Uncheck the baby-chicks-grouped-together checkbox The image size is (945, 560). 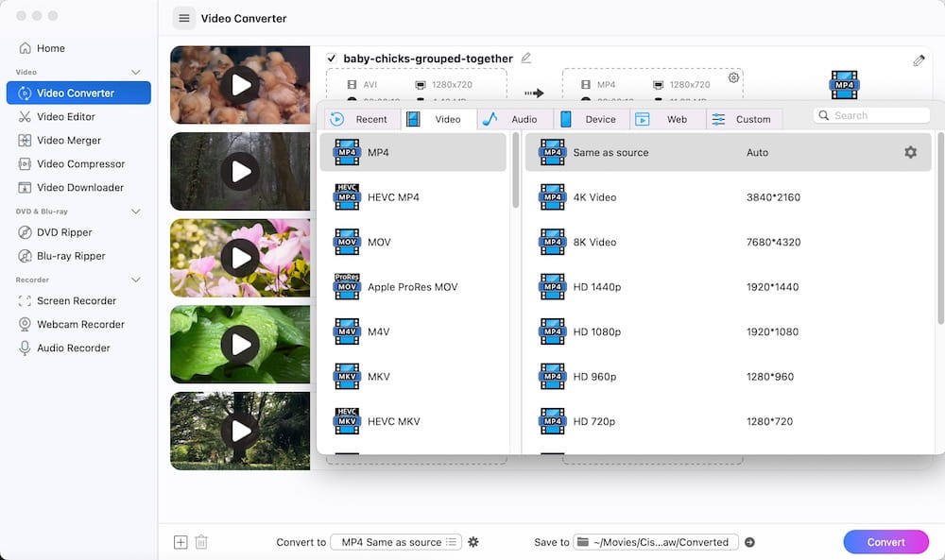tap(331, 59)
